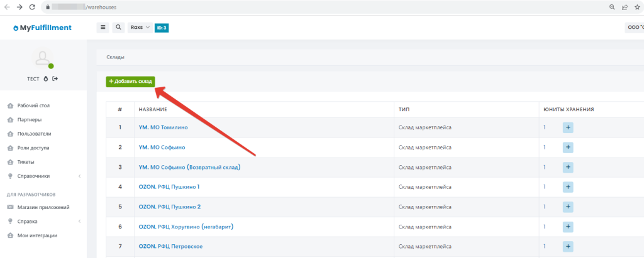Click the browser address bar
Image resolution: width=644 pixels, height=258 pixels.
[x=314, y=7]
